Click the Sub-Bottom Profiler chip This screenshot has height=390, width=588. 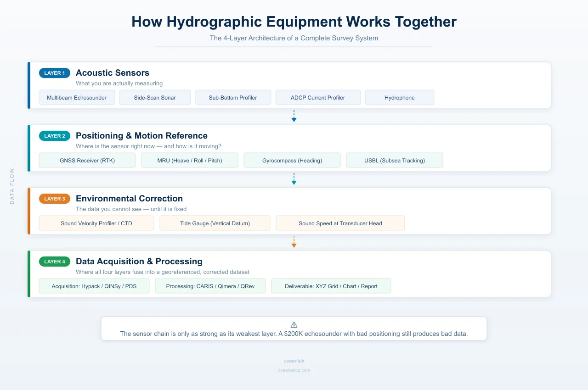click(x=233, y=97)
